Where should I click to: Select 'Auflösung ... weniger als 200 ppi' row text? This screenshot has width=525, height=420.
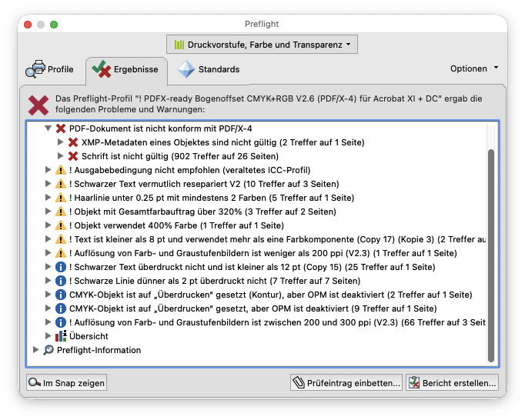tap(262, 253)
